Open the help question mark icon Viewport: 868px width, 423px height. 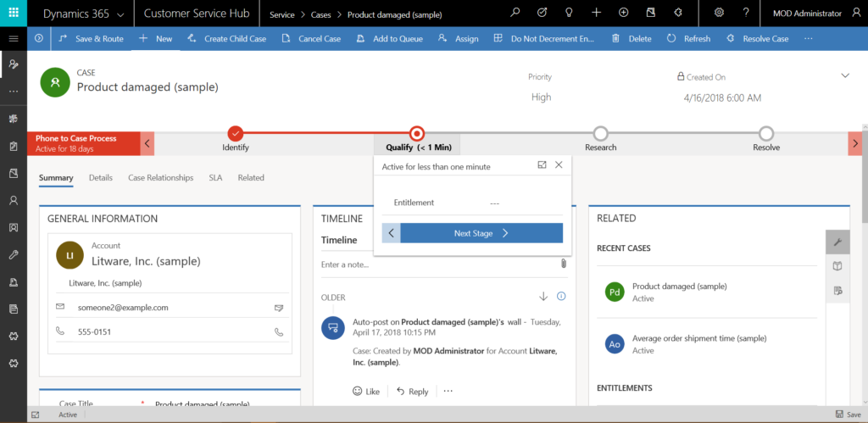click(x=746, y=13)
